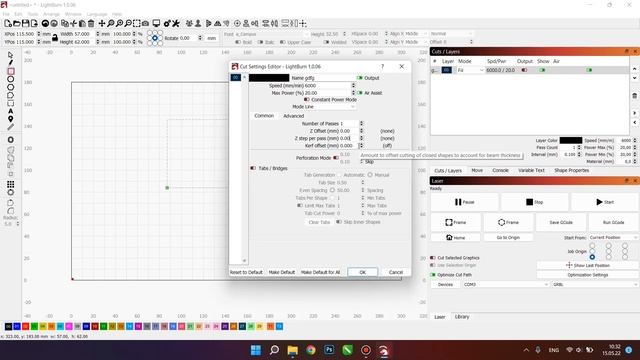Click Cancel in Cut Settings Editor
This screenshot has height=360, width=640.
click(396, 272)
